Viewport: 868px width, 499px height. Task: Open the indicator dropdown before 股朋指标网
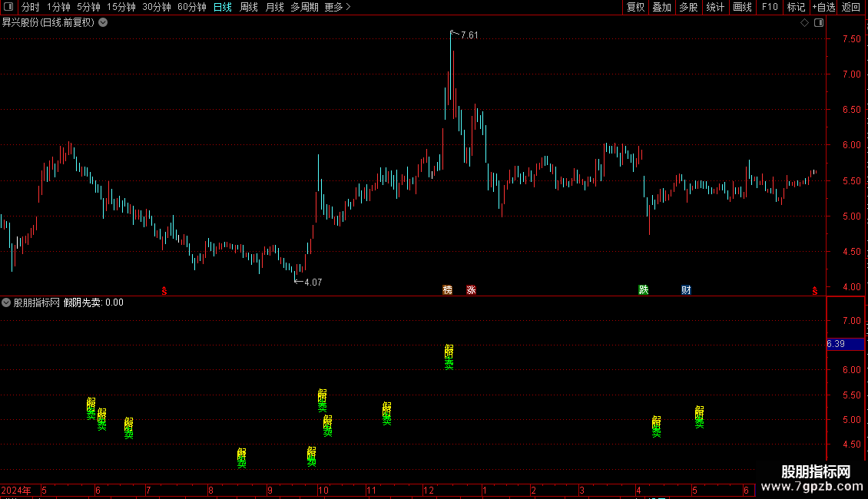[6, 302]
